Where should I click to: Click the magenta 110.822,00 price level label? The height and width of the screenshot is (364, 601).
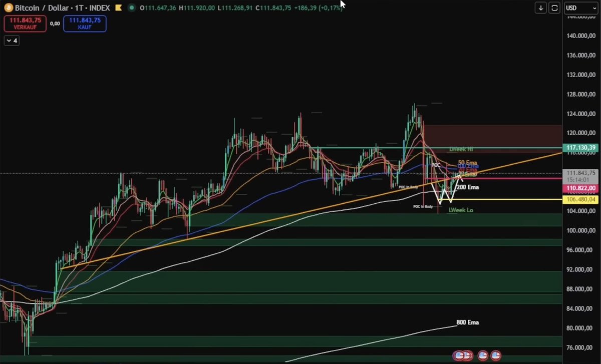[x=581, y=188]
